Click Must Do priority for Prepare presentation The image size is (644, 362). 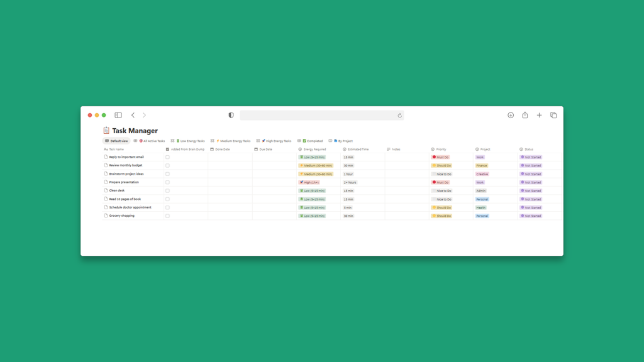click(x=441, y=182)
